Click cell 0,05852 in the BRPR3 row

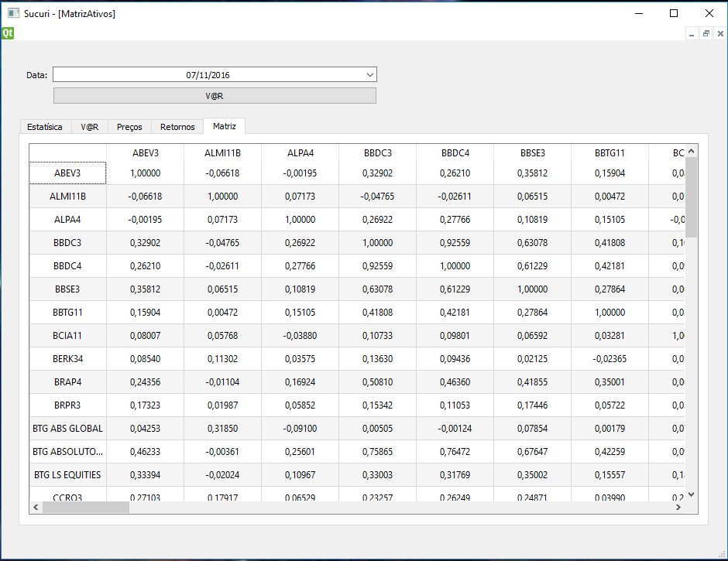pos(300,405)
